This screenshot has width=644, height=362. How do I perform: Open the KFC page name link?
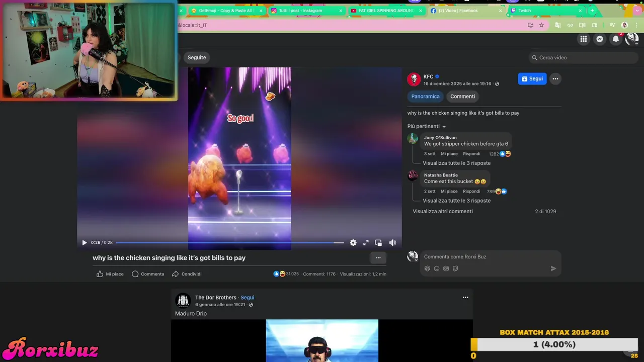[x=428, y=76]
